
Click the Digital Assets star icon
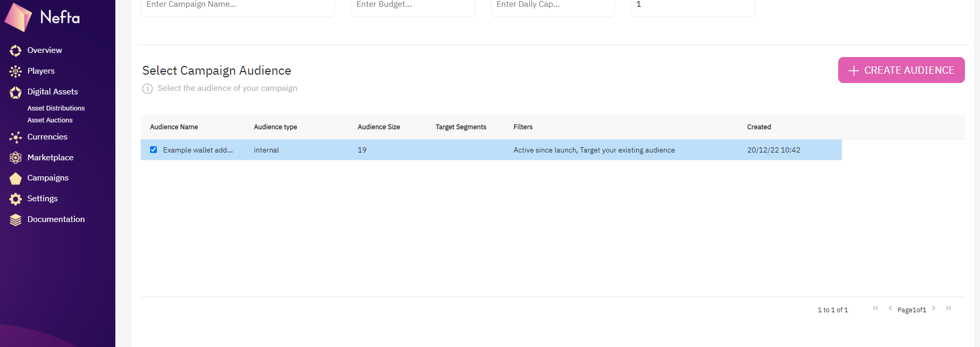tap(16, 92)
